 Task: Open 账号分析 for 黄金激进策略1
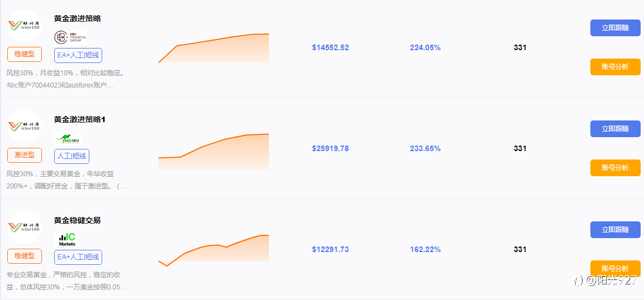pos(616,168)
